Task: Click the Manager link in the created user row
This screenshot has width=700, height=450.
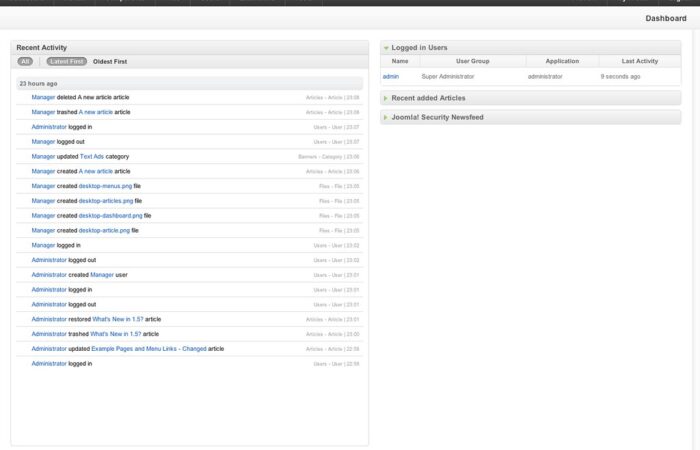Action: (x=102, y=275)
